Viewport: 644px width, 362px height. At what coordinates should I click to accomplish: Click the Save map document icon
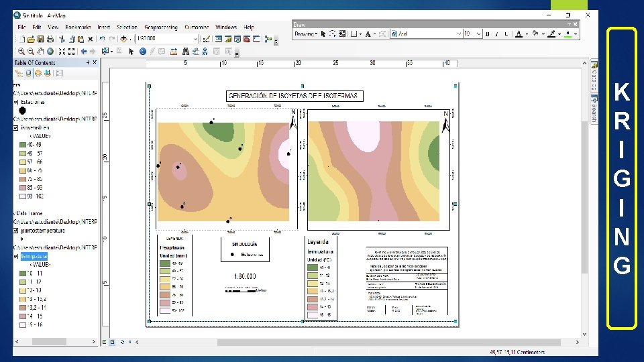[40, 39]
